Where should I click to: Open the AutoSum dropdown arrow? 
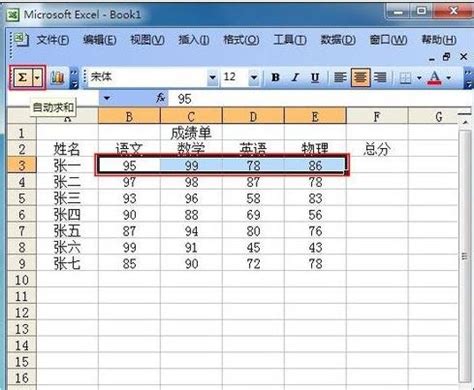click(x=37, y=78)
